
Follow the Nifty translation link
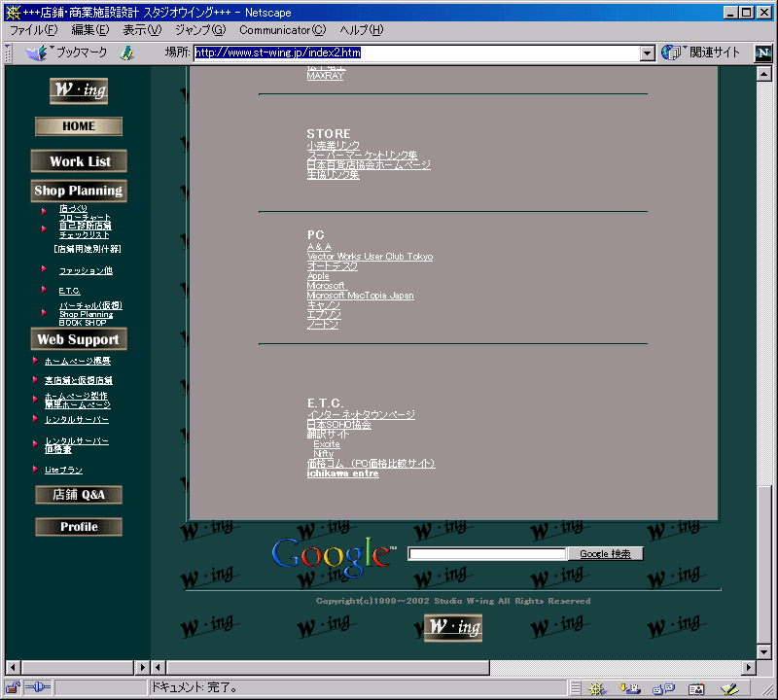point(323,454)
